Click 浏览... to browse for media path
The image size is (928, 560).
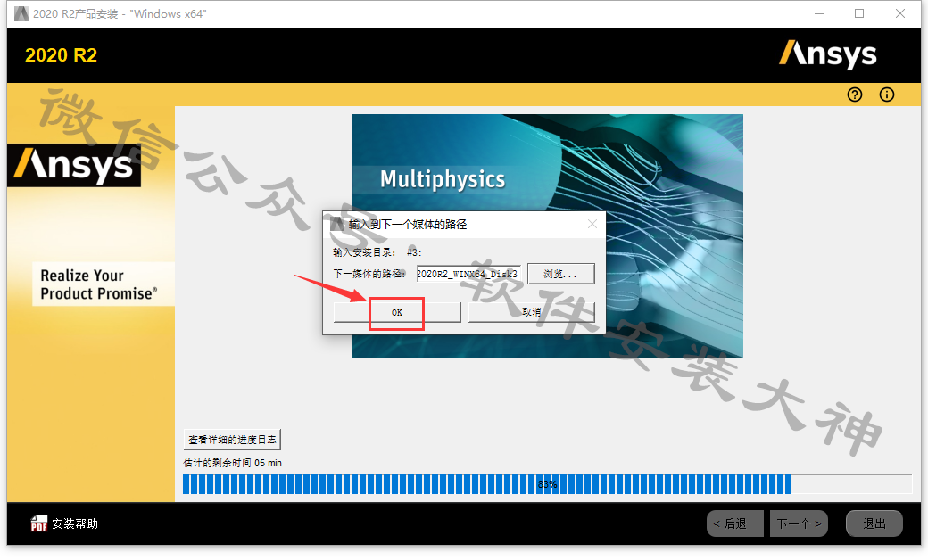tap(560, 274)
